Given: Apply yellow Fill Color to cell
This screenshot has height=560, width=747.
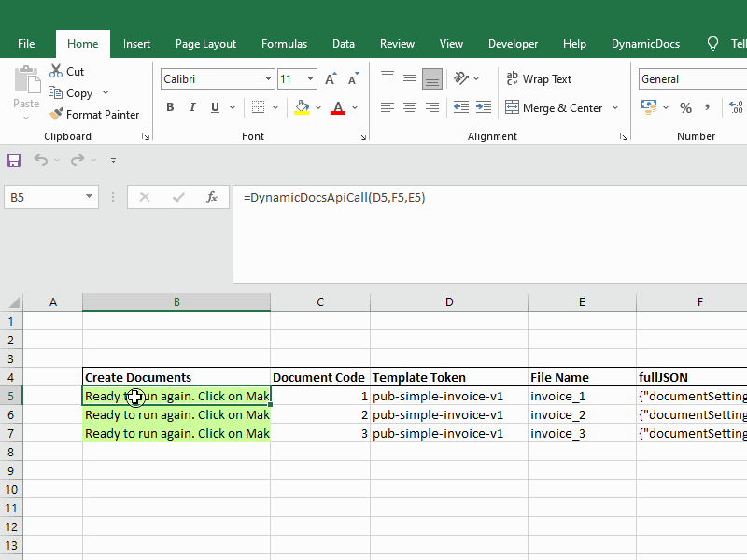Looking at the screenshot, I should point(302,107).
